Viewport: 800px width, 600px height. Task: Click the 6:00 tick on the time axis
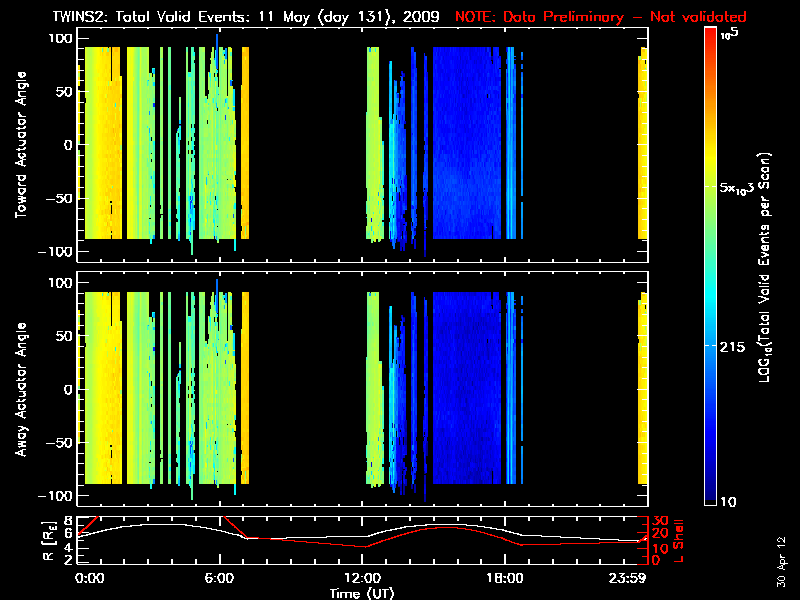[x=220, y=578]
